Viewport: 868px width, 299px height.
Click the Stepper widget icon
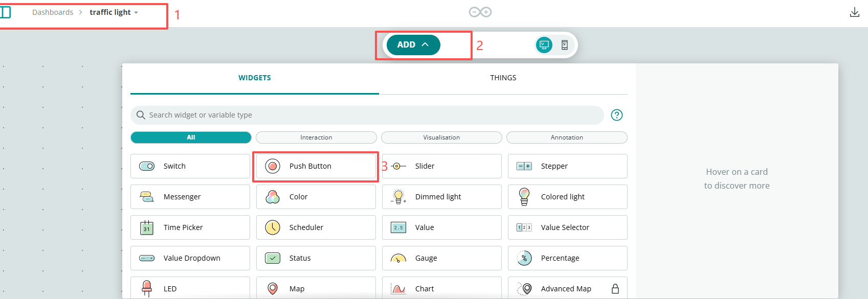(524, 166)
